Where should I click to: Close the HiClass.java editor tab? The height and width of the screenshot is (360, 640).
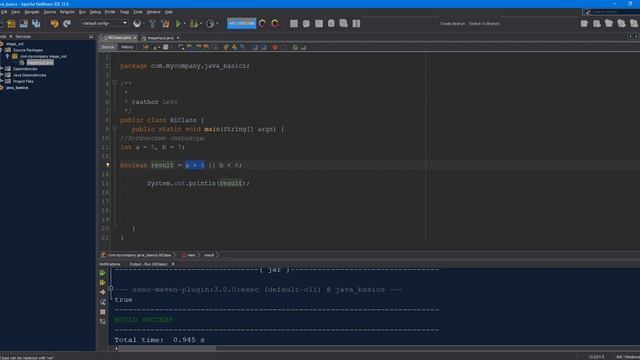click(x=135, y=38)
